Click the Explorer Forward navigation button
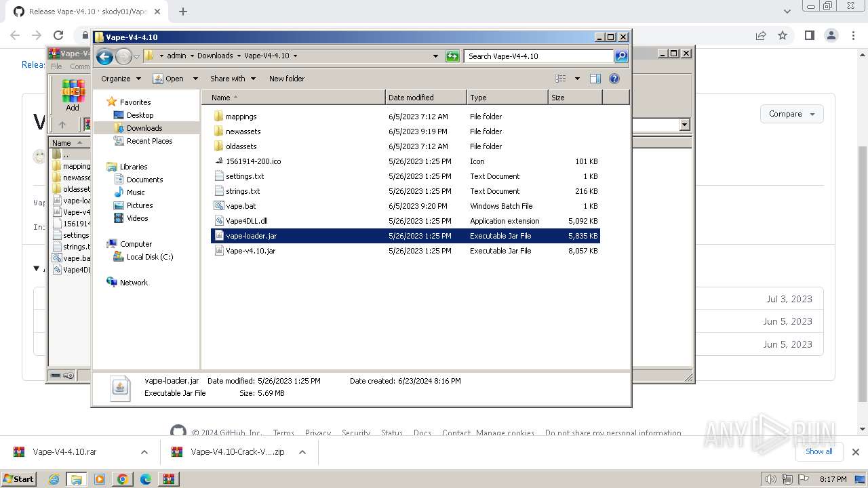Viewport: 868px width, 488px height. [123, 56]
